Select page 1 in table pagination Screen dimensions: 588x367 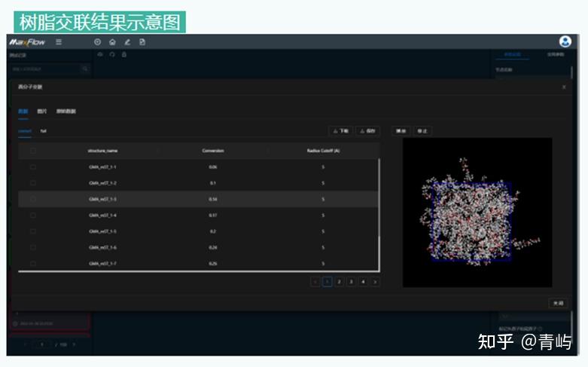pos(328,282)
